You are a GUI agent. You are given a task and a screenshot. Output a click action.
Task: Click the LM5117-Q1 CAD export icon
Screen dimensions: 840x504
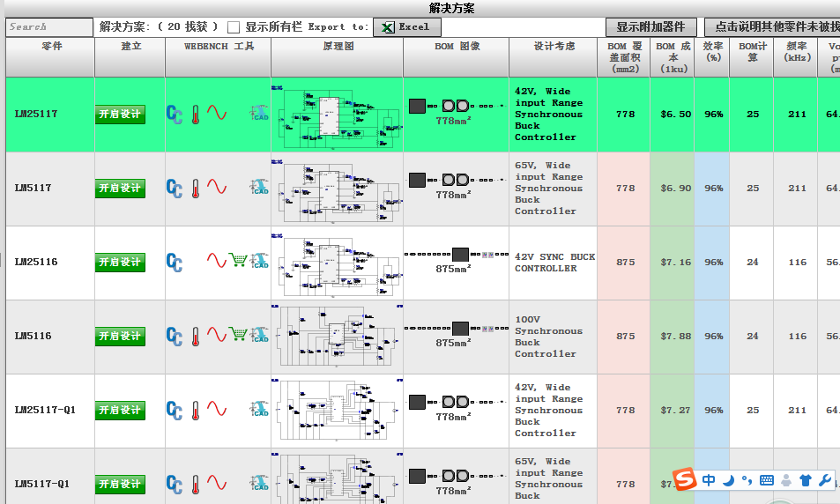[x=259, y=482]
